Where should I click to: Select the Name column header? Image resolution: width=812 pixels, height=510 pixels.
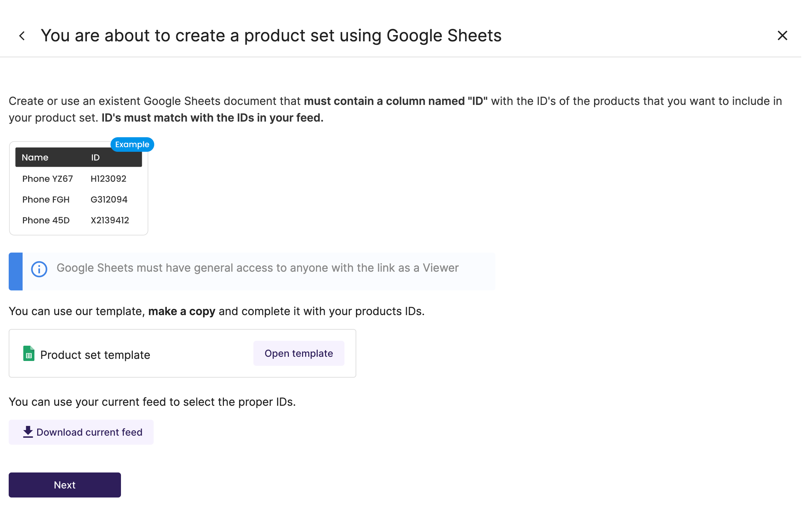pyautogui.click(x=35, y=157)
